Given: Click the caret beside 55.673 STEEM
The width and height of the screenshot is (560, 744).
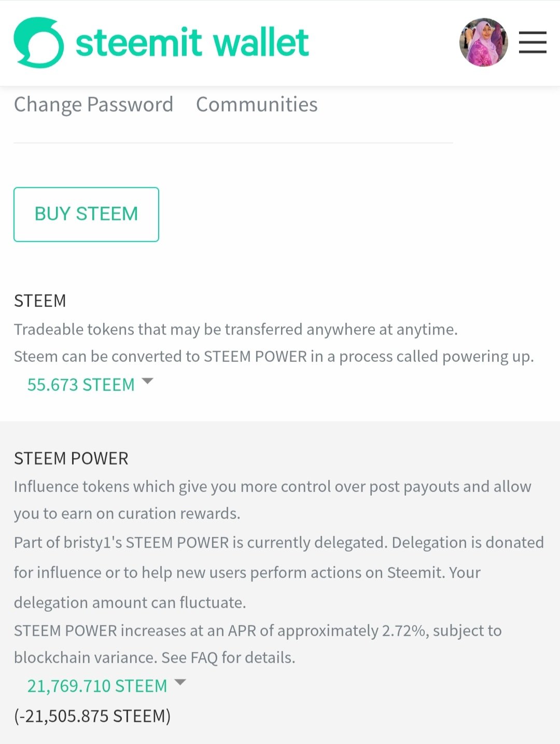Looking at the screenshot, I should [x=148, y=381].
